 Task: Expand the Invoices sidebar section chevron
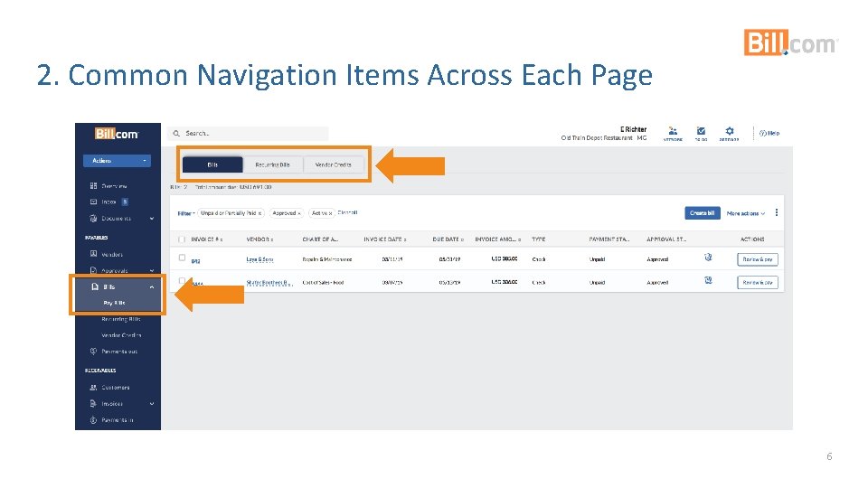tap(152, 404)
